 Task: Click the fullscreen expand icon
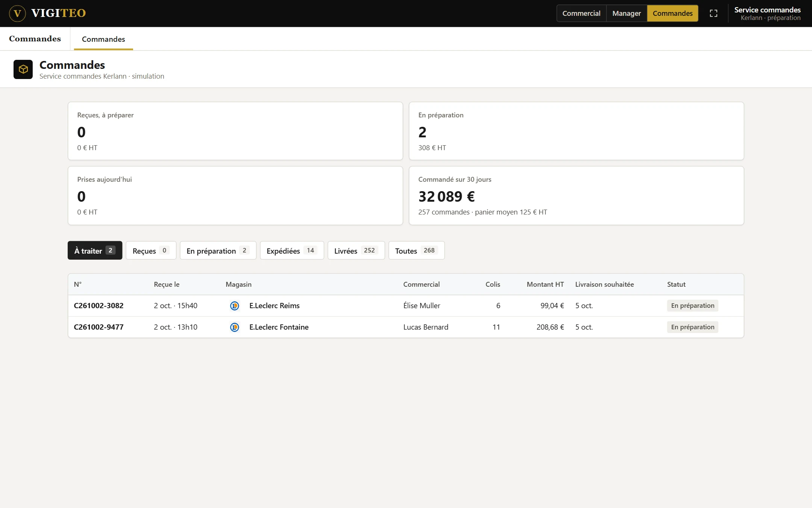[x=714, y=14]
